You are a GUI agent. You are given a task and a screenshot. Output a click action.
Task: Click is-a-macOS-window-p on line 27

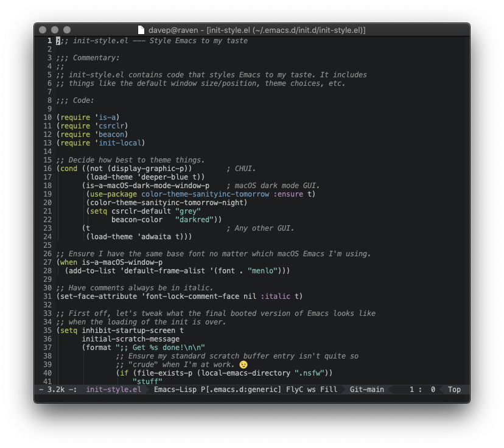coord(122,262)
